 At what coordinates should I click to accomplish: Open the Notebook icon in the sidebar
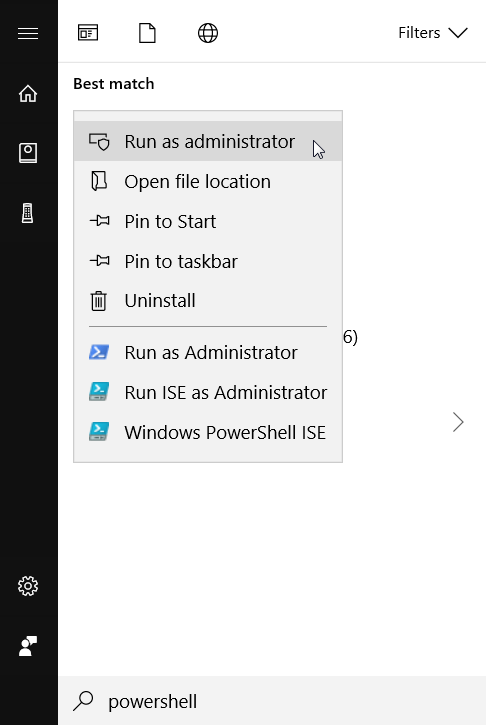pyautogui.click(x=28, y=153)
